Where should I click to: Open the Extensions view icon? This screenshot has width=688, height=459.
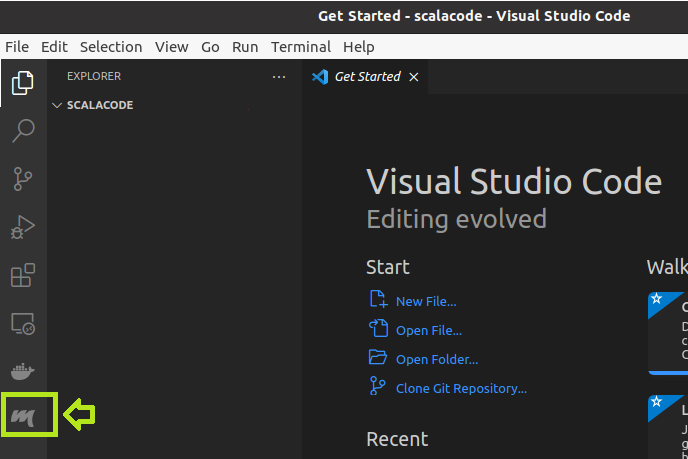(22, 276)
